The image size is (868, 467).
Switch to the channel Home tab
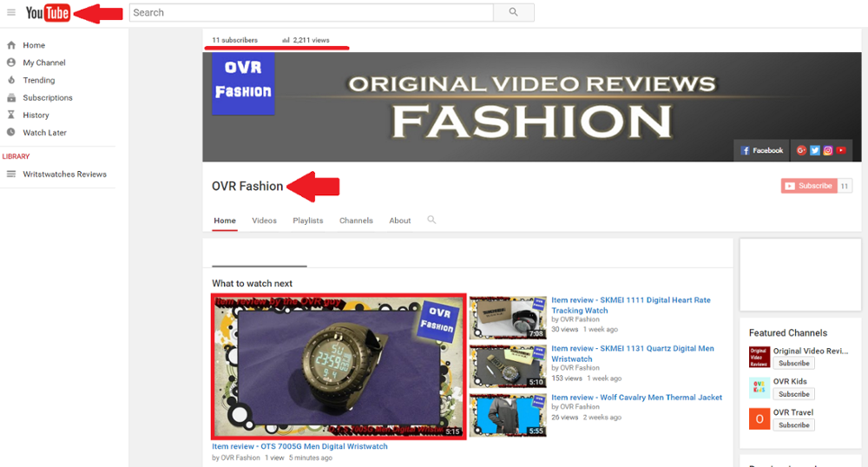[225, 220]
